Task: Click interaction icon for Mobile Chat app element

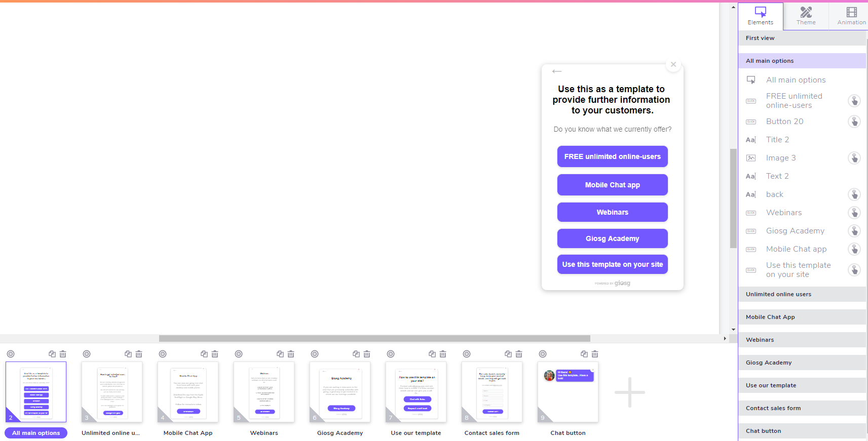Action: pyautogui.click(x=854, y=249)
